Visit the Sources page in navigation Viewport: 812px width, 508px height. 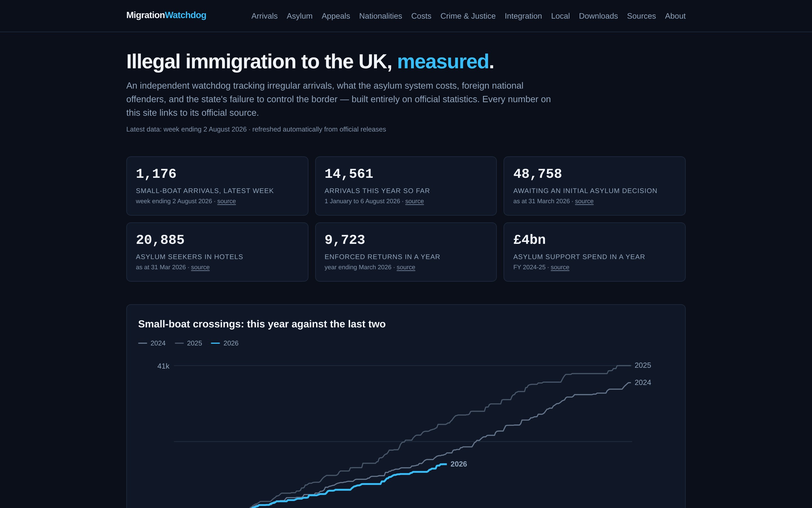(641, 16)
